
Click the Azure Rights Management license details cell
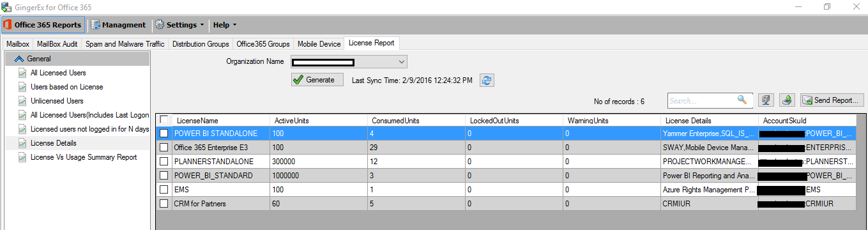709,190
